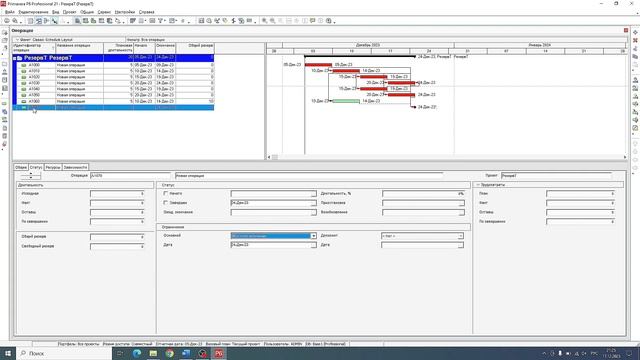Click the Task View taskbar icon

(x=120, y=353)
